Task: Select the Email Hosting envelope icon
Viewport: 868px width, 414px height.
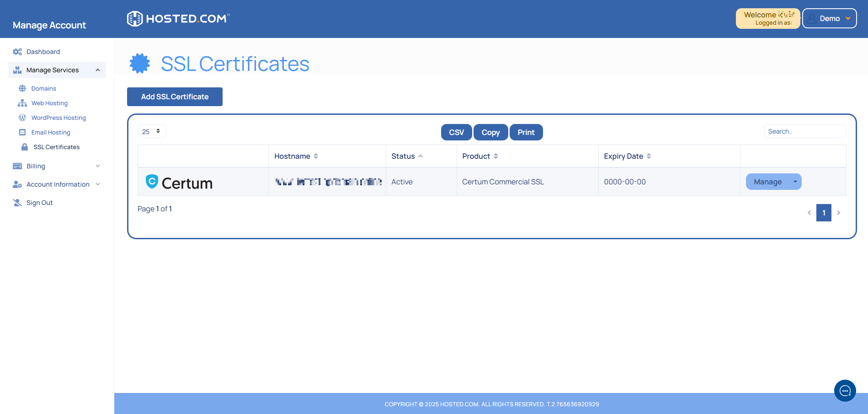Action: coord(22,132)
